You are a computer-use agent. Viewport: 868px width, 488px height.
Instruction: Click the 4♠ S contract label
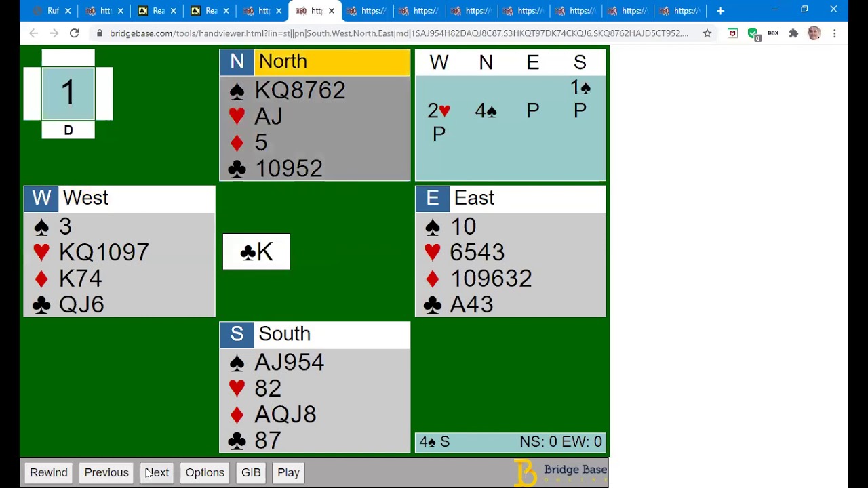[435, 442]
